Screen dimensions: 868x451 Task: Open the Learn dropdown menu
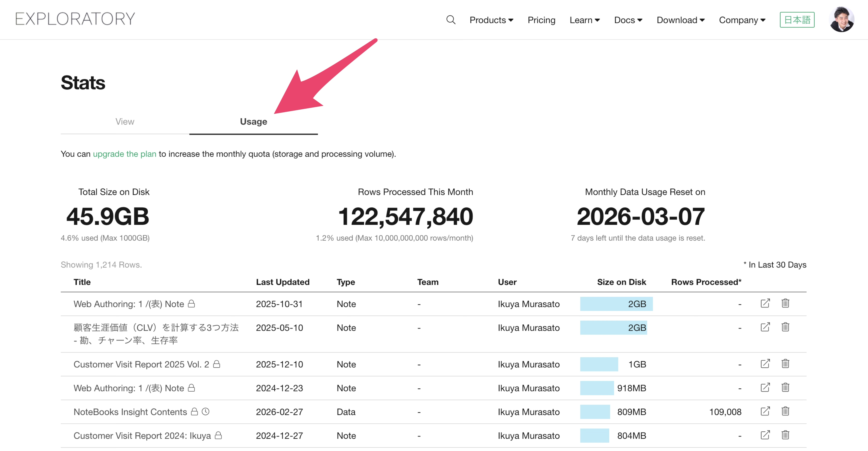tap(584, 20)
